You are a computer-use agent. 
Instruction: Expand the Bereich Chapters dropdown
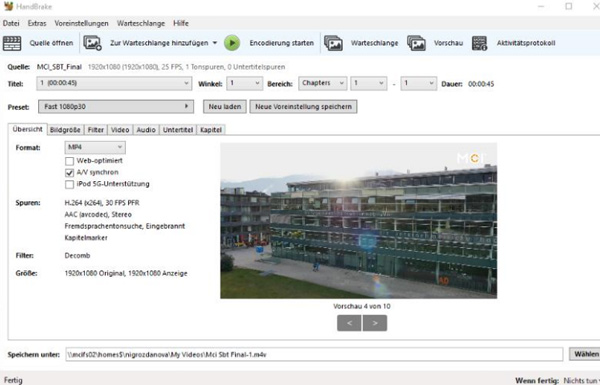[322, 83]
